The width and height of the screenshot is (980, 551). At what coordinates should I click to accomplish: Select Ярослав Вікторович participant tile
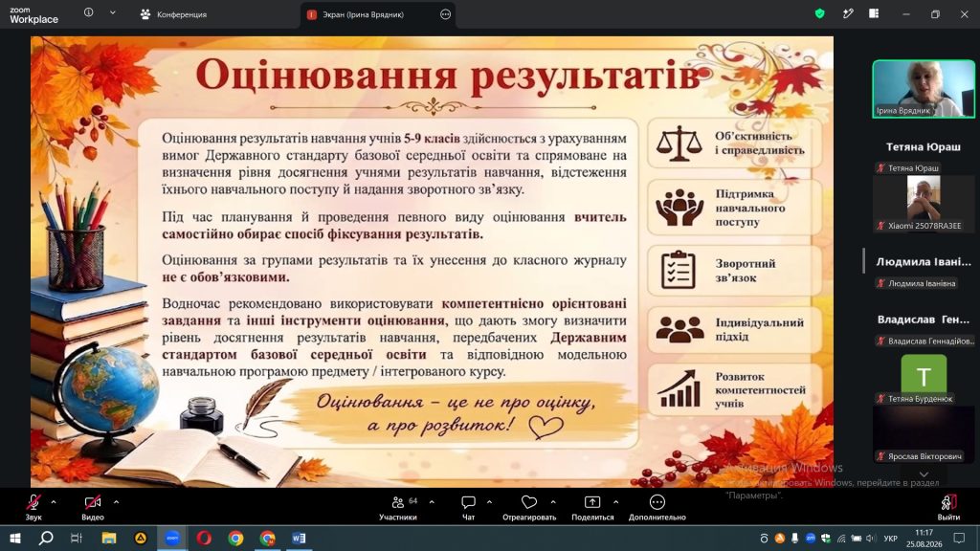pos(924,434)
